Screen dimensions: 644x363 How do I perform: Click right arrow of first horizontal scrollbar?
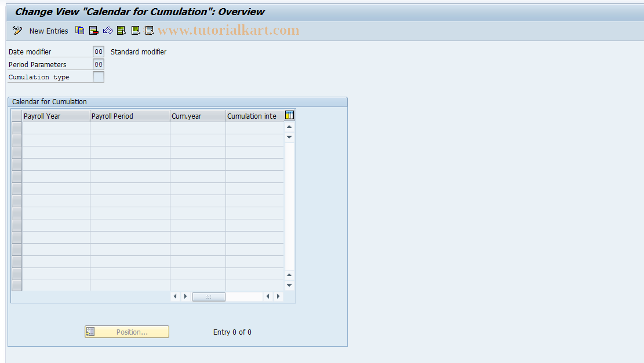[x=185, y=296]
